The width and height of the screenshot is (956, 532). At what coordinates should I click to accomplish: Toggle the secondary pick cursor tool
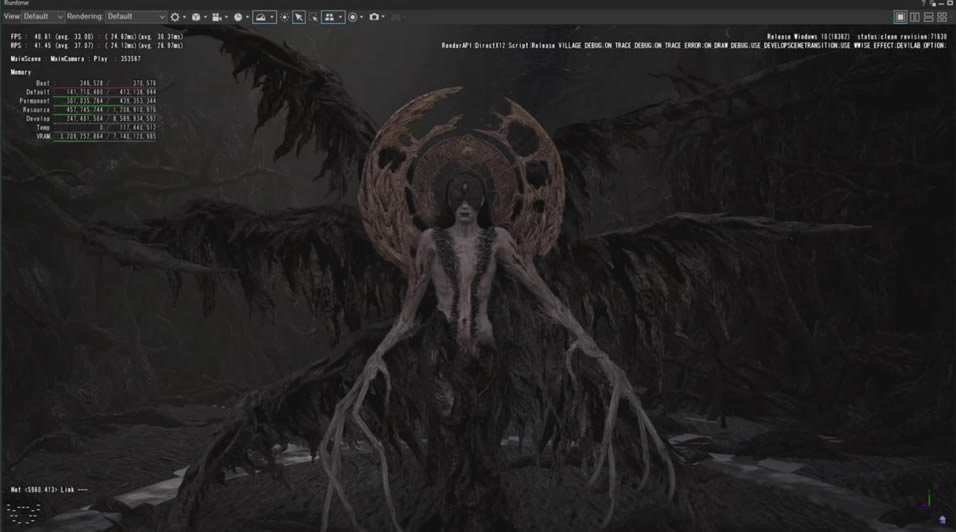313,17
